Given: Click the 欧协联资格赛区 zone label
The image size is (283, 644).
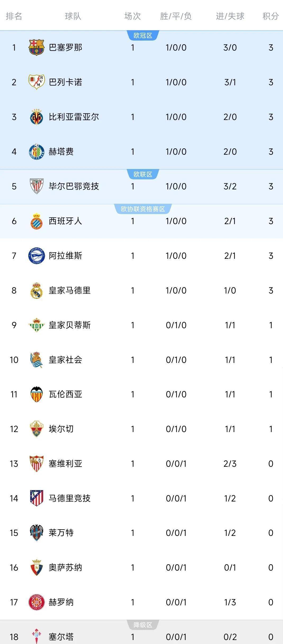Looking at the screenshot, I should coord(143,209).
